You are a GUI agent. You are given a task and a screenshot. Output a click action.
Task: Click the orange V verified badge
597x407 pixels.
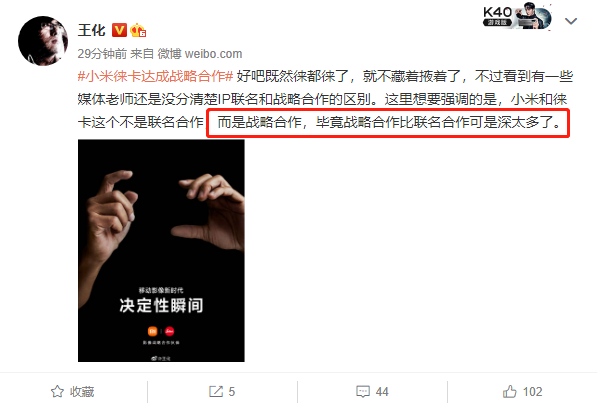pyautogui.click(x=119, y=30)
